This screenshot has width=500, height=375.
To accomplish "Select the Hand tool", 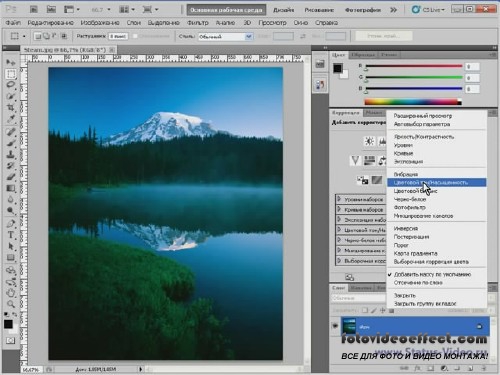I will (11, 293).
